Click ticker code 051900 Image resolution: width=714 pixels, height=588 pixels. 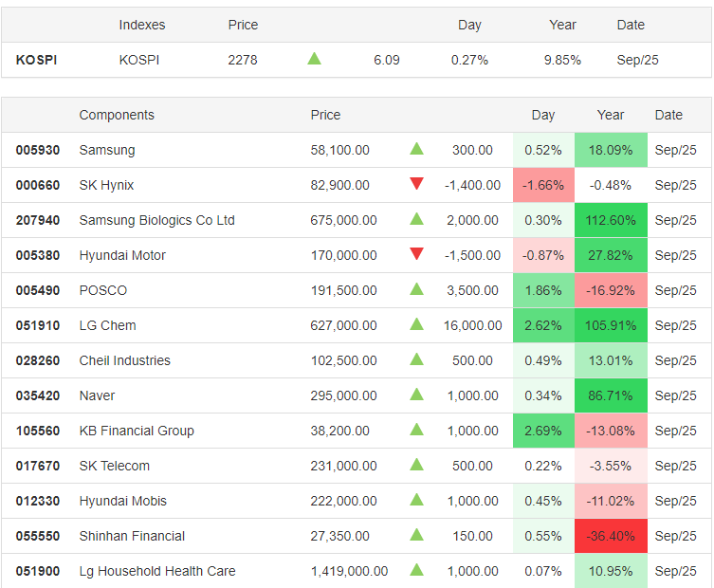point(38,571)
